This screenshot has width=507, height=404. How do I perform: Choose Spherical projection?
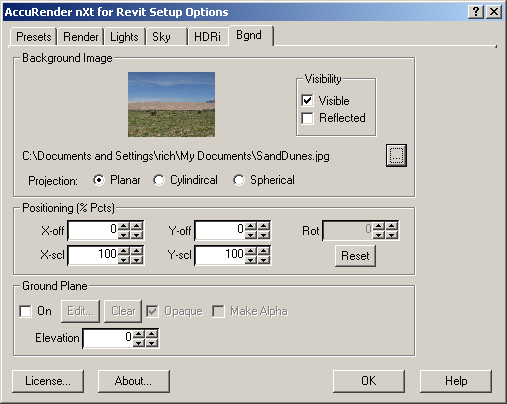(239, 180)
